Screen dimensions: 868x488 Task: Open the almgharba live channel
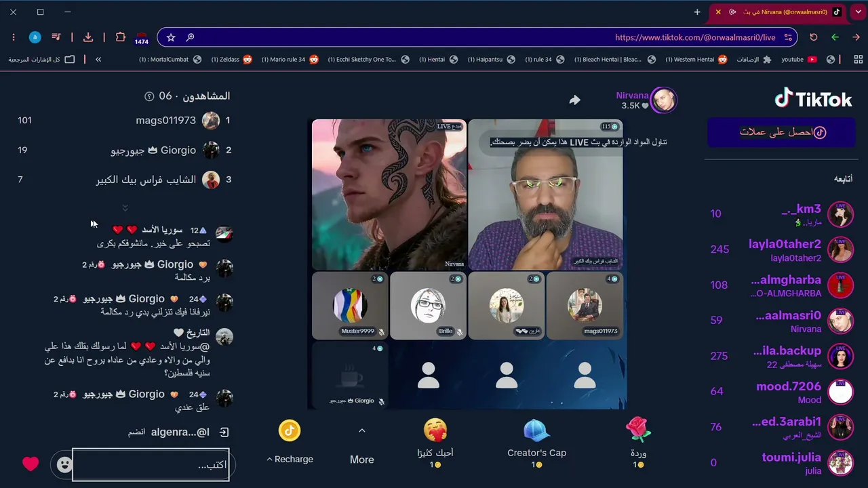(x=781, y=285)
